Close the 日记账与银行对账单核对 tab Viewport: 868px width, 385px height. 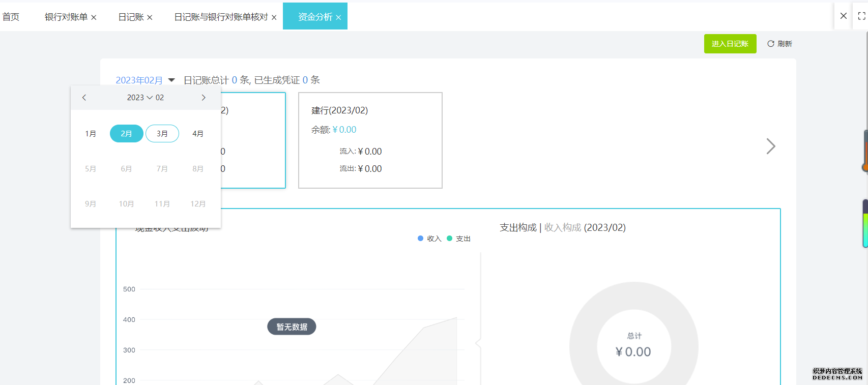[274, 17]
